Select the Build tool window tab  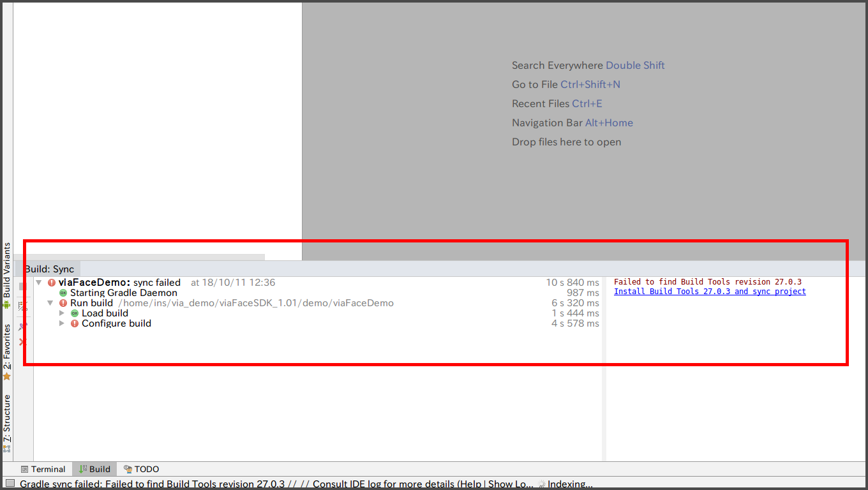coord(94,469)
